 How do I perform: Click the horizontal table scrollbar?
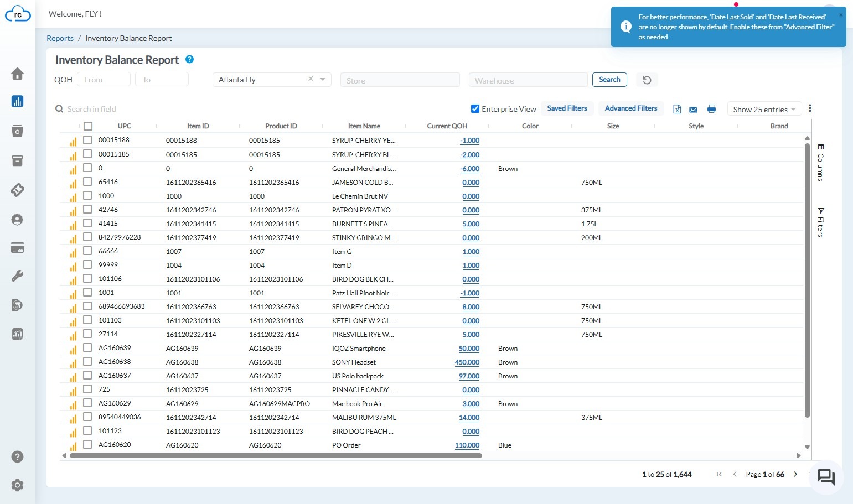276,456
